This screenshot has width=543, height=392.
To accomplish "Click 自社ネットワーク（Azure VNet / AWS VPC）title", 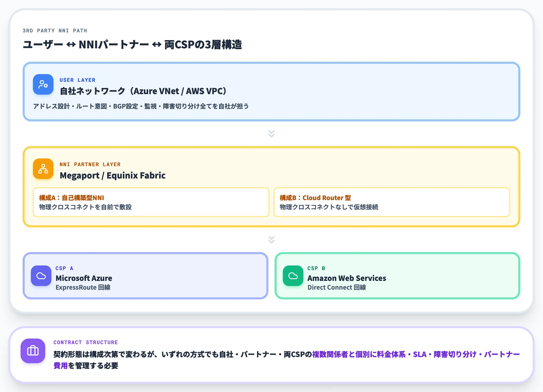I will [143, 91].
